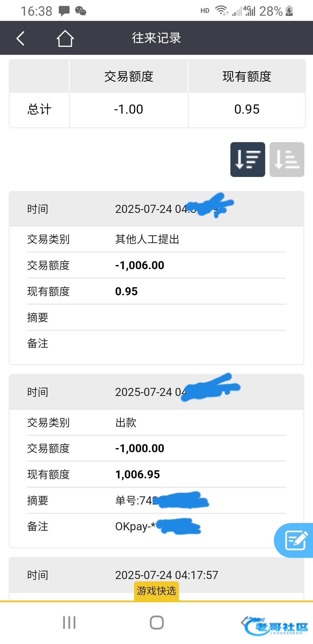Switch to ascending sort order
The width and height of the screenshot is (313, 644).
[287, 160]
